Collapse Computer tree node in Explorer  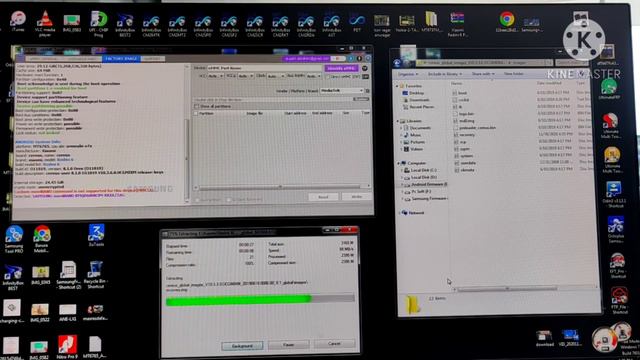pos(399,163)
